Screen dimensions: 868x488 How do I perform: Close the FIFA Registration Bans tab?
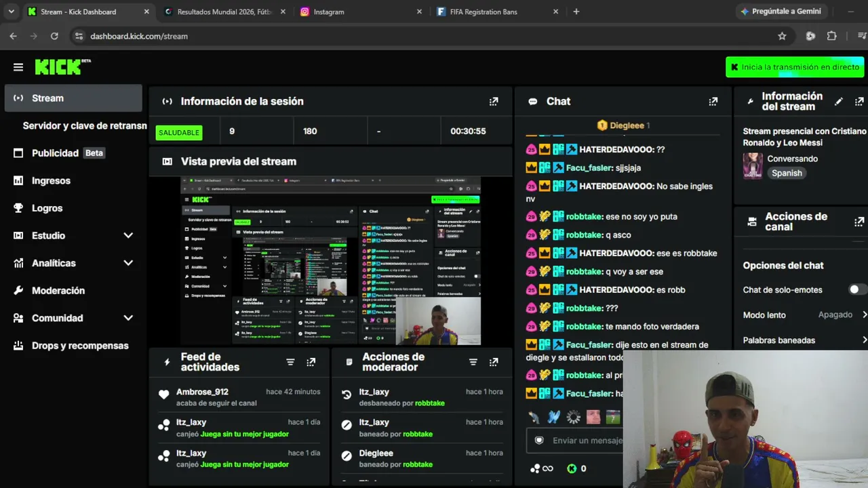pyautogui.click(x=556, y=12)
